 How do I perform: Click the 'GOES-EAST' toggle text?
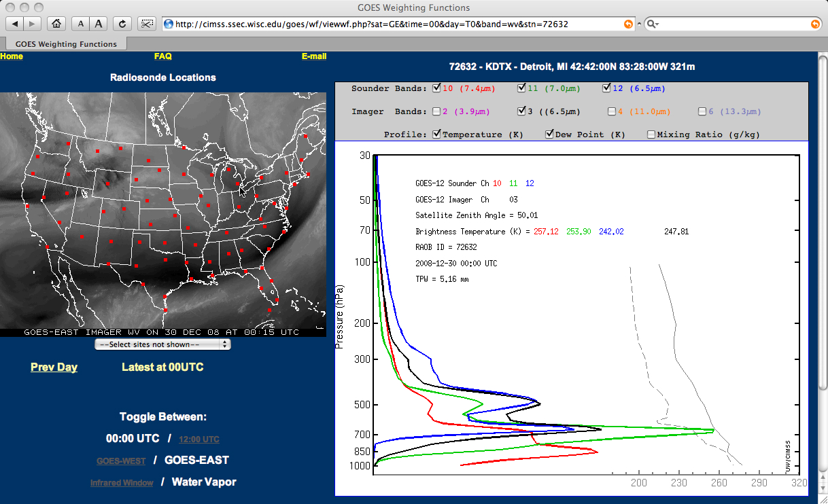(196, 460)
